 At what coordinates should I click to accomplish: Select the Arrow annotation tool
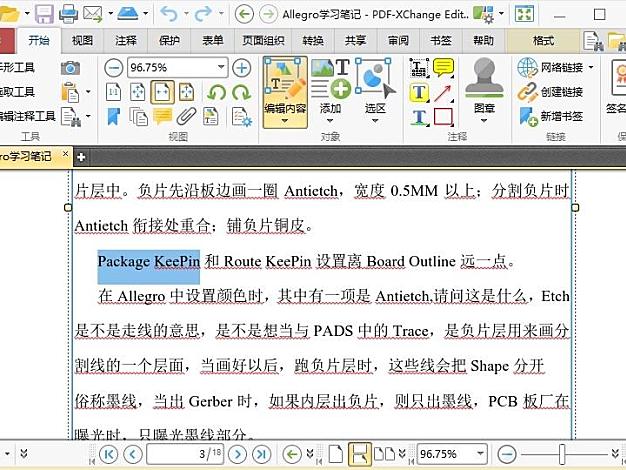[443, 93]
